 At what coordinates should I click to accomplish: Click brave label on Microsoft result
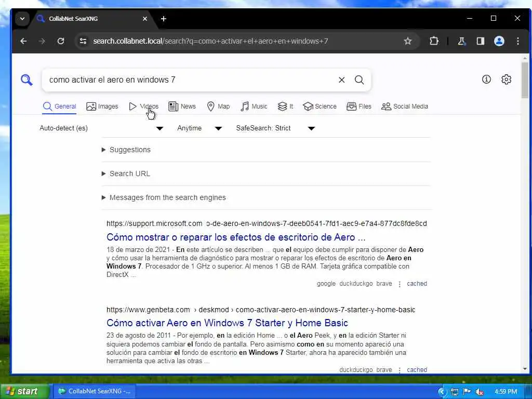pos(384,284)
